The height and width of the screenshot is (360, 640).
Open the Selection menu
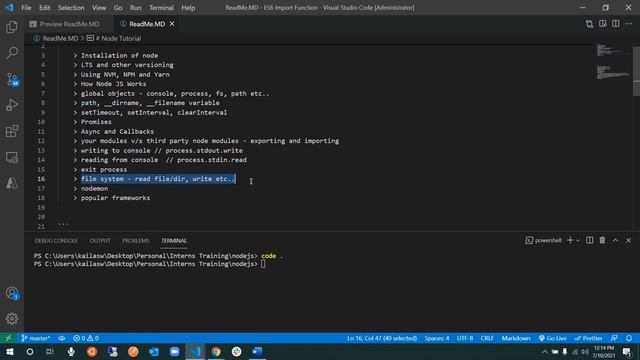71,8
